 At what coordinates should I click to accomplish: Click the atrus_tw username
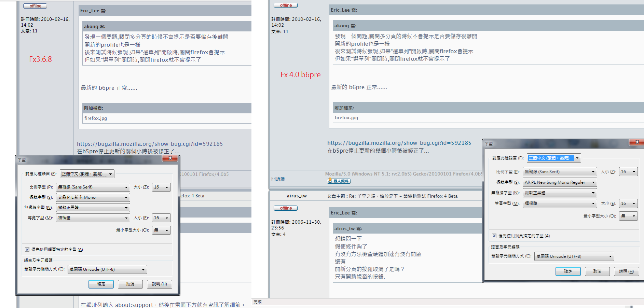(x=297, y=196)
